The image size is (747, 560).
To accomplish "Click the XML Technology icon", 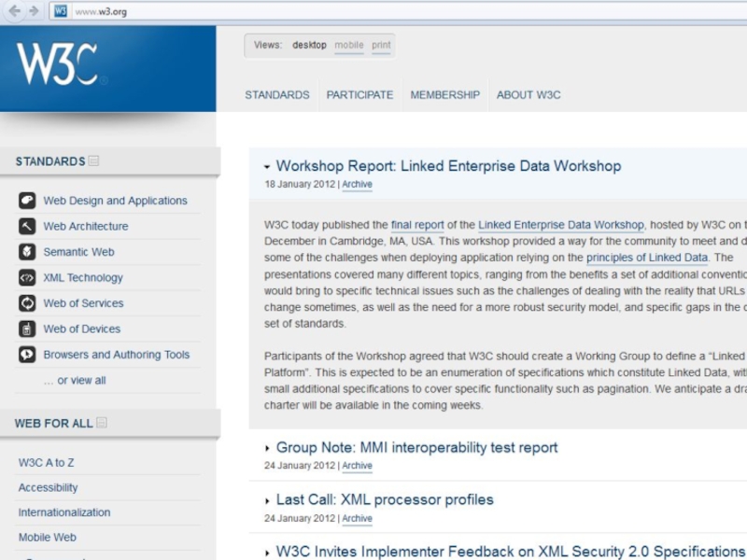I will point(27,277).
